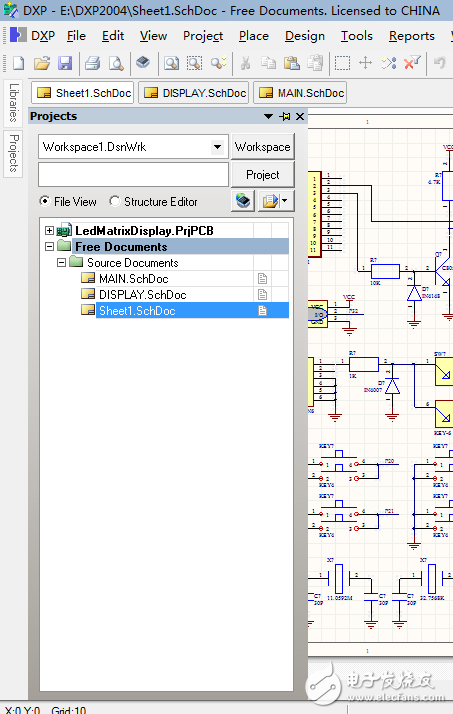Collapse the Free Documents node
This screenshot has width=453, height=714.
pos(49,246)
